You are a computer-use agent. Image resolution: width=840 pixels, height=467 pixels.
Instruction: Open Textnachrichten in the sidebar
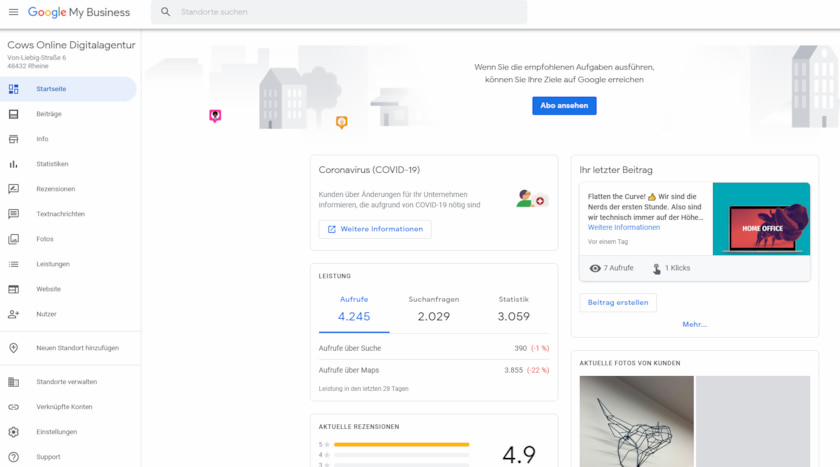[x=68, y=214]
